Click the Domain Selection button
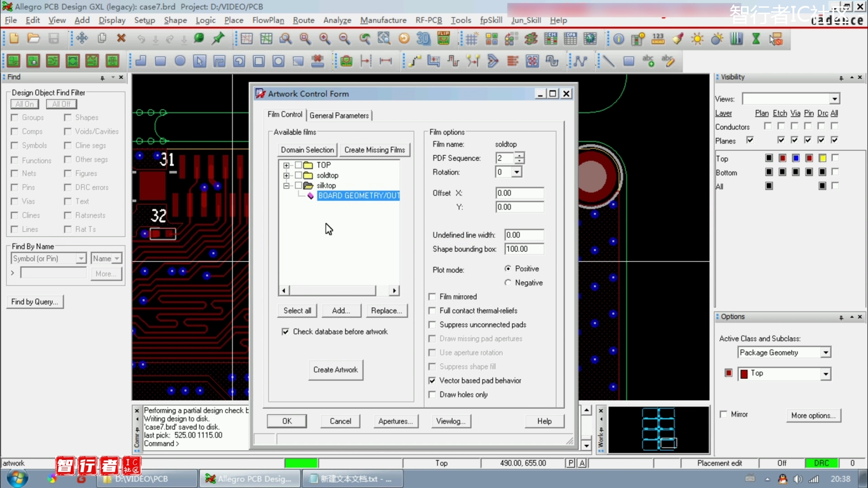The height and width of the screenshot is (488, 868). tap(307, 150)
